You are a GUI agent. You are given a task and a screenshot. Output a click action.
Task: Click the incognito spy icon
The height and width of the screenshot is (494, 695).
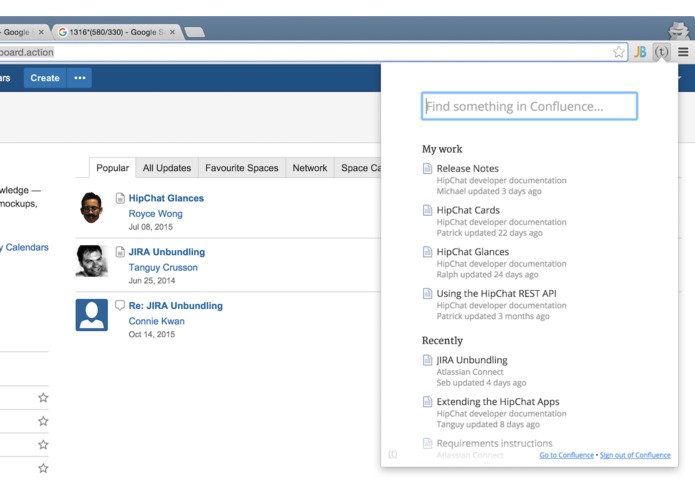[x=679, y=30]
